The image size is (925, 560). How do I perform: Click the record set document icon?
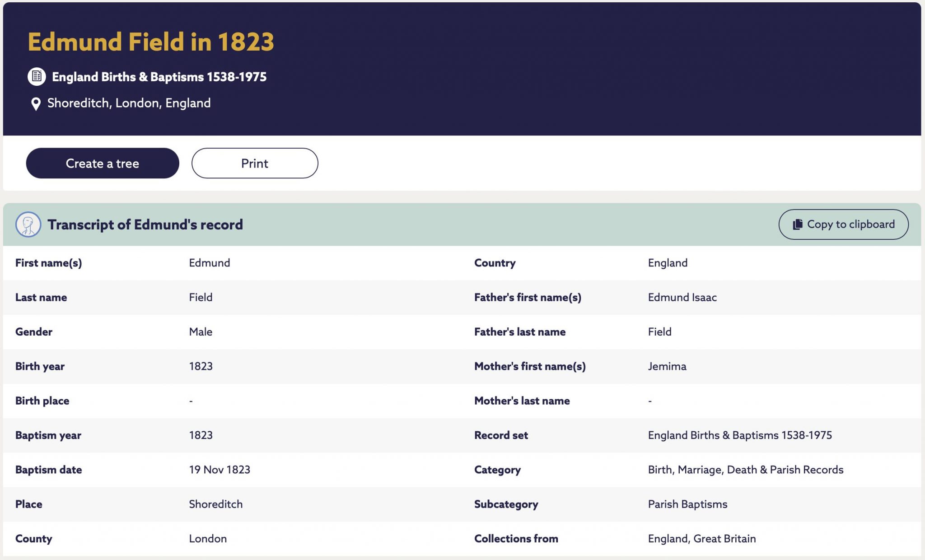[x=37, y=76]
